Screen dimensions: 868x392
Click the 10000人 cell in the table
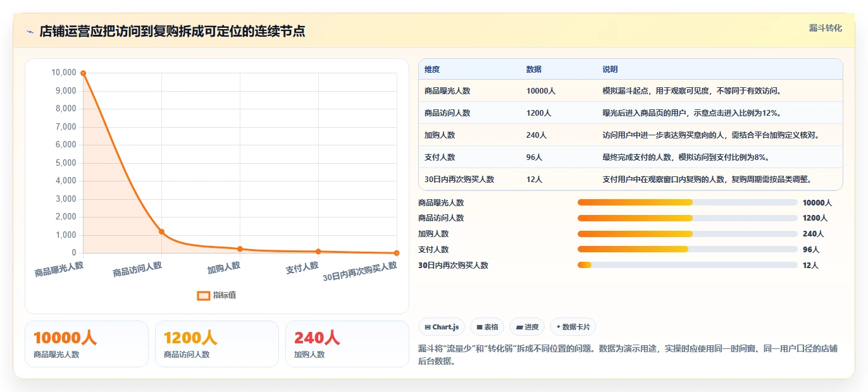coord(541,91)
